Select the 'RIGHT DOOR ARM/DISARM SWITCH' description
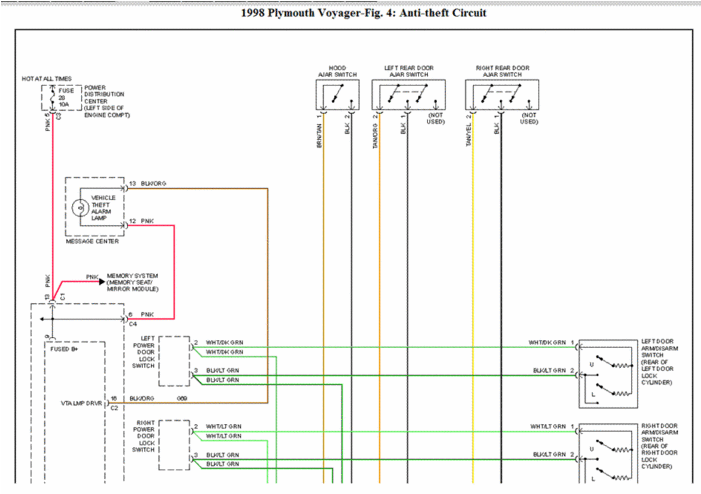The height and width of the screenshot is (494, 701). click(659, 446)
